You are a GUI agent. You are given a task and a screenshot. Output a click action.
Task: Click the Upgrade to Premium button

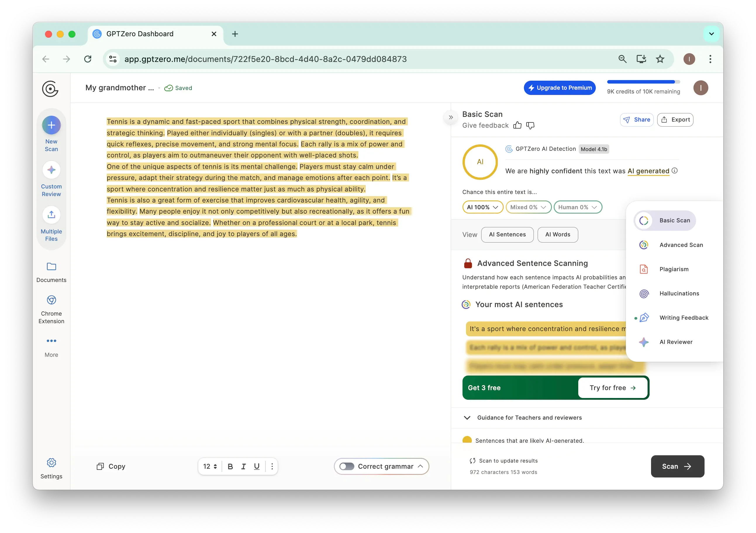[560, 88]
